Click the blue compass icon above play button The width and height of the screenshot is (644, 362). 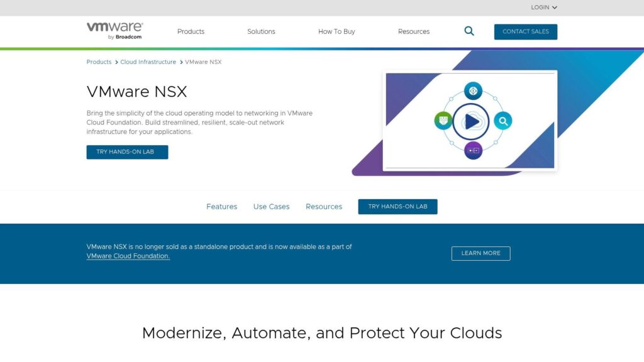(473, 90)
